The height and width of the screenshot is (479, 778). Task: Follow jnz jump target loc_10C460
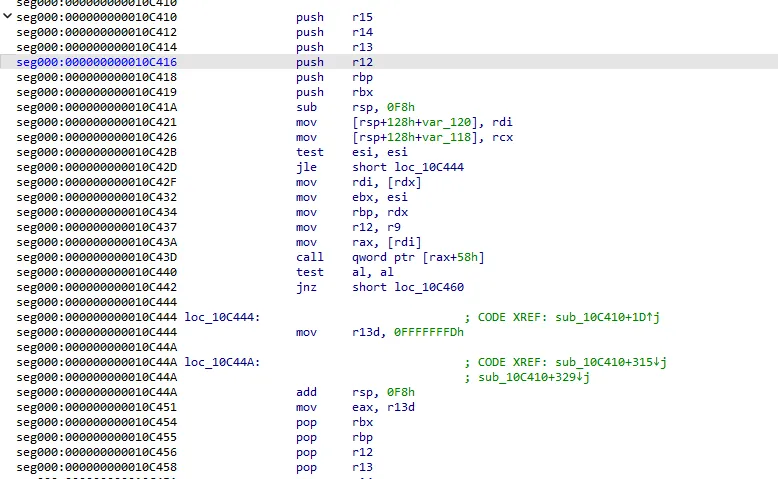tap(429, 287)
